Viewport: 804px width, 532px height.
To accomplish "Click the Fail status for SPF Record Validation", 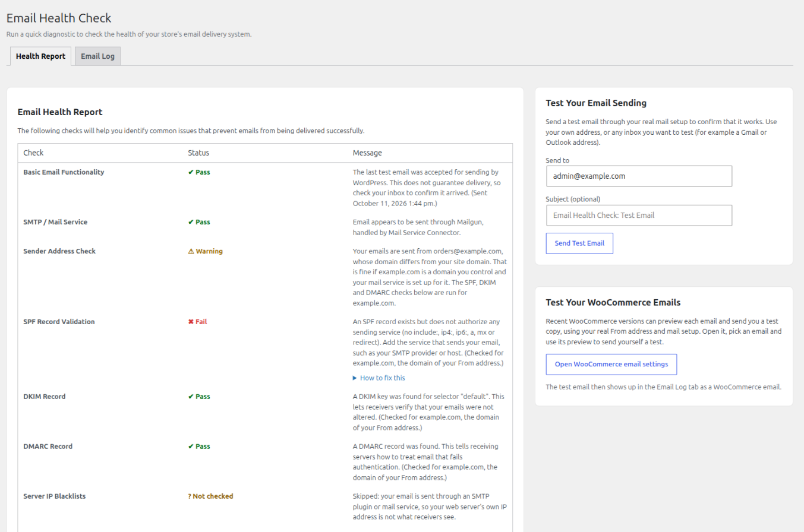I will pyautogui.click(x=197, y=322).
